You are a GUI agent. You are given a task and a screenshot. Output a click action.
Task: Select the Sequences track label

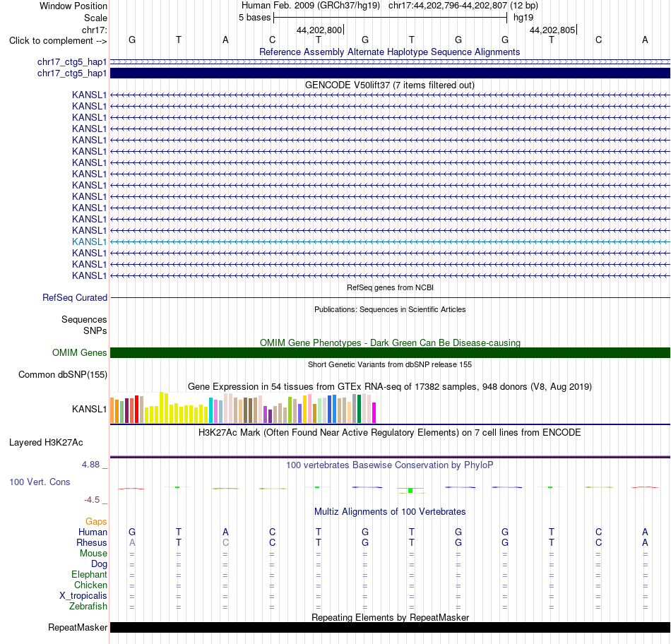click(84, 320)
